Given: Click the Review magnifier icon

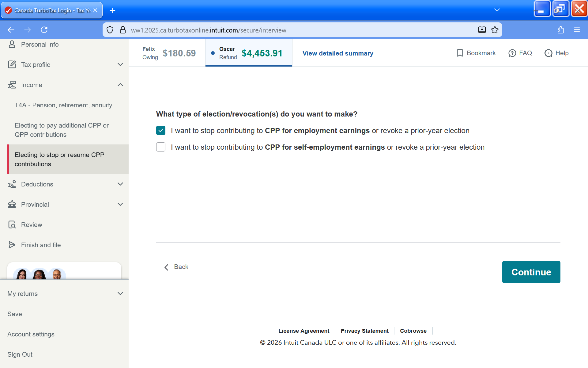Looking at the screenshot, I should [12, 225].
